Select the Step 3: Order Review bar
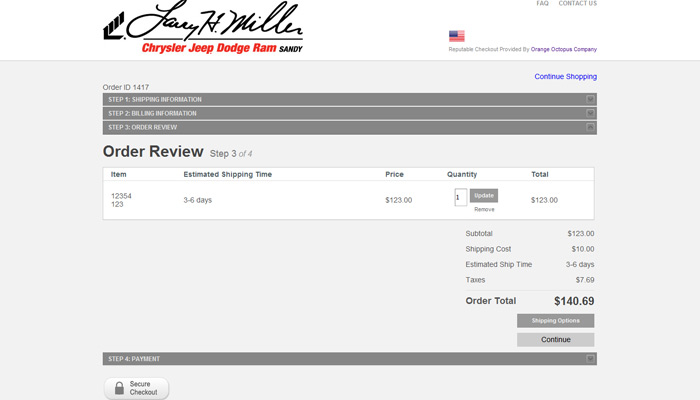The image size is (700, 400). [350, 127]
